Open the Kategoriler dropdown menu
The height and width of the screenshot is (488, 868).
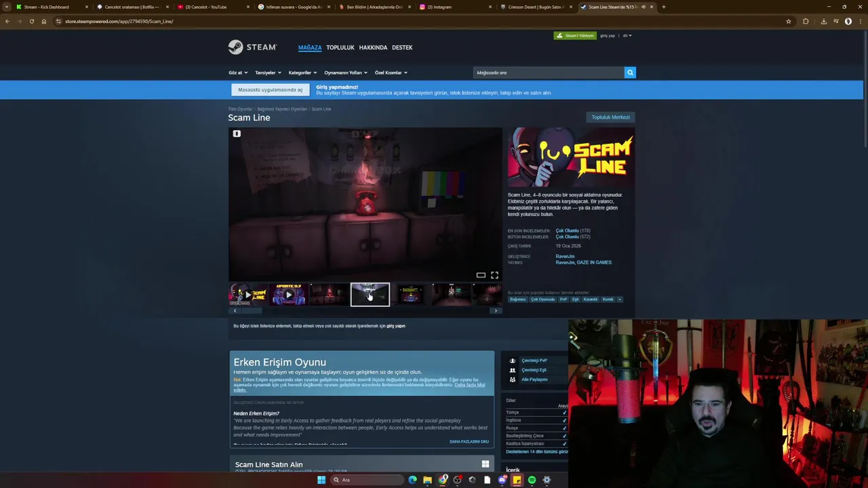coord(302,73)
